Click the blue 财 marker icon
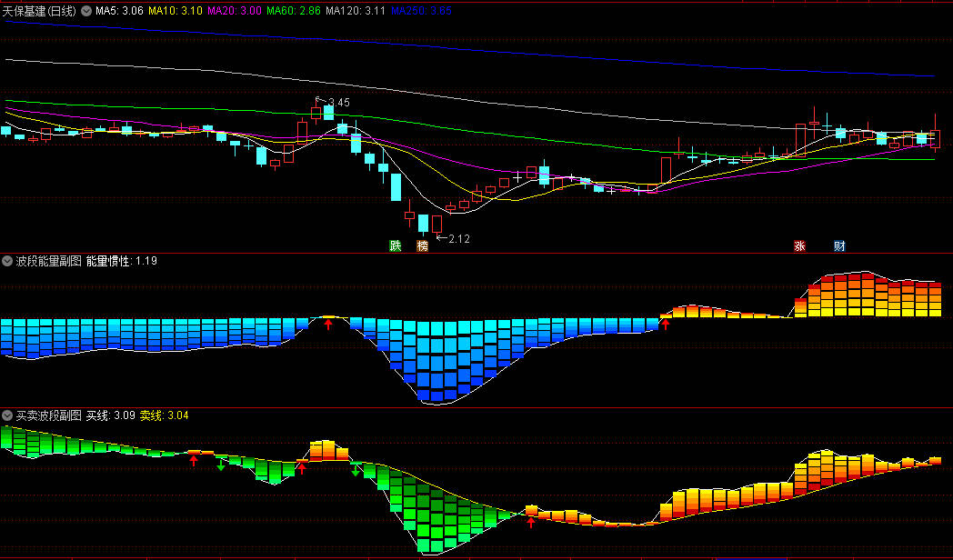Image resolution: width=953 pixels, height=560 pixels. click(x=839, y=246)
